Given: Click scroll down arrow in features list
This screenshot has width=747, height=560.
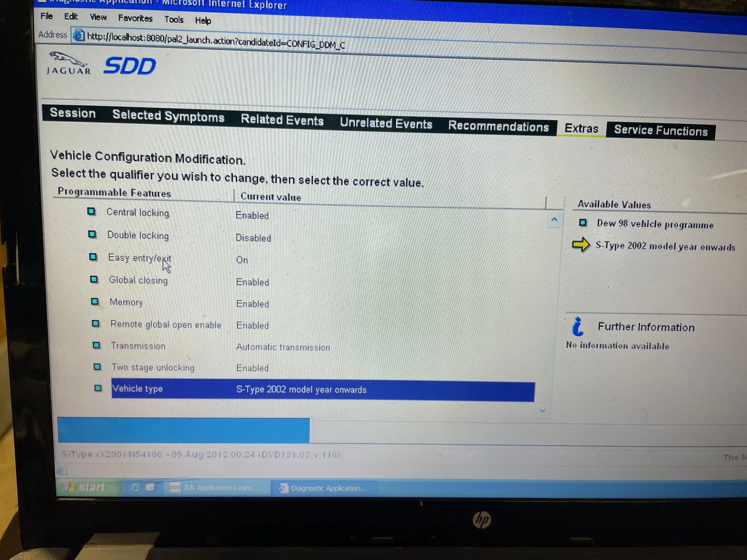Looking at the screenshot, I should coord(542,411).
